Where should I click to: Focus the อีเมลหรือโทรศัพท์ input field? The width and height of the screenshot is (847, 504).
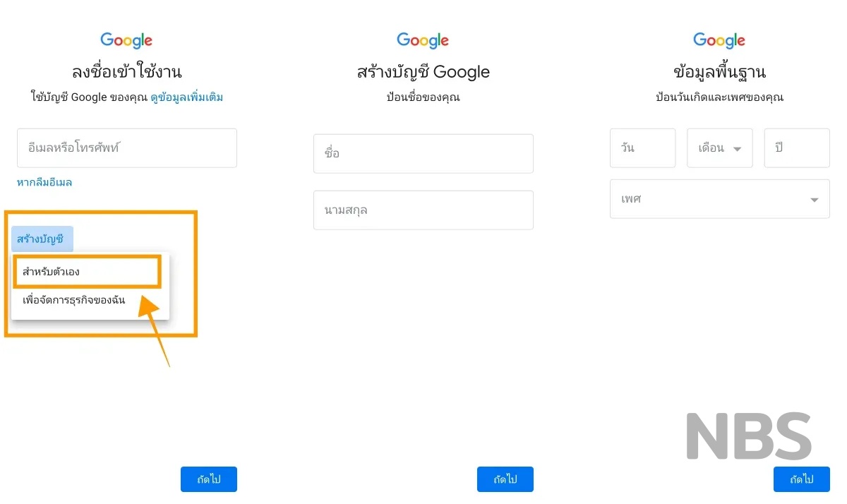(127, 148)
